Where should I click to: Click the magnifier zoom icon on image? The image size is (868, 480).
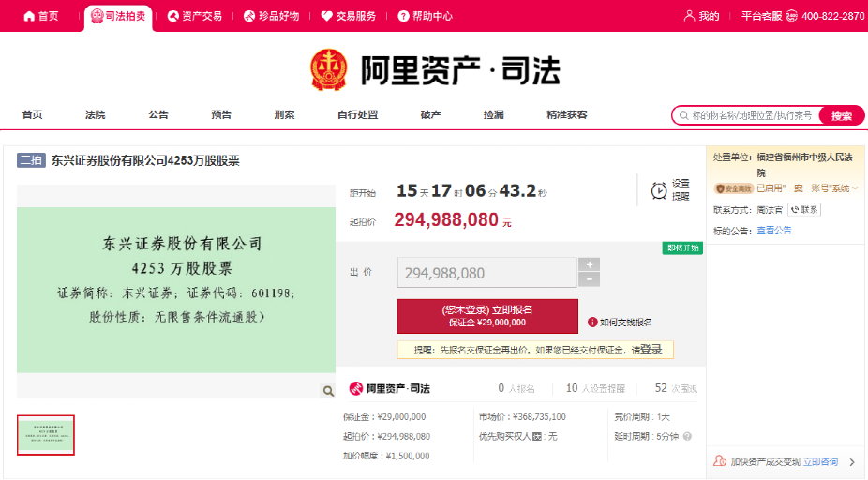click(328, 391)
